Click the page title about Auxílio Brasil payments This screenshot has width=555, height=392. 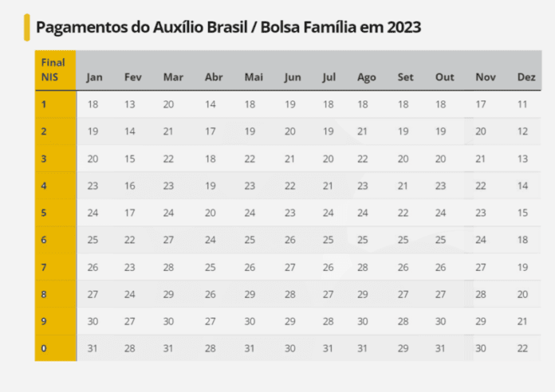[x=228, y=27]
